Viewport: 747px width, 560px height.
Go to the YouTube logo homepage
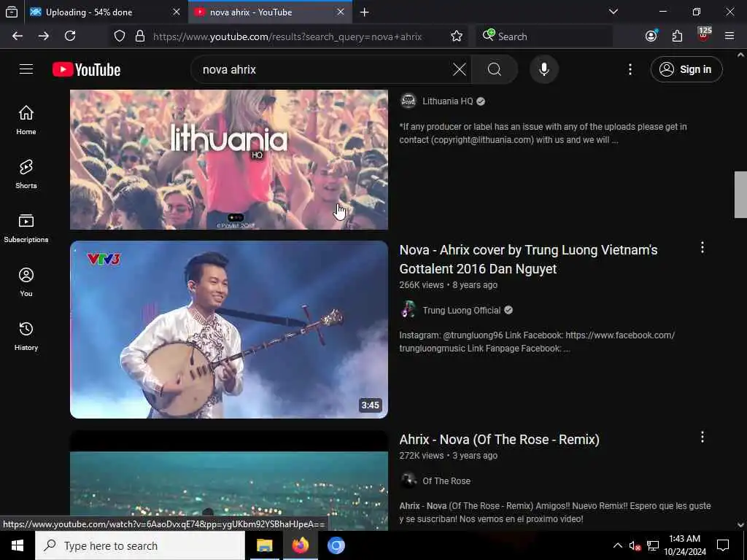coord(86,69)
